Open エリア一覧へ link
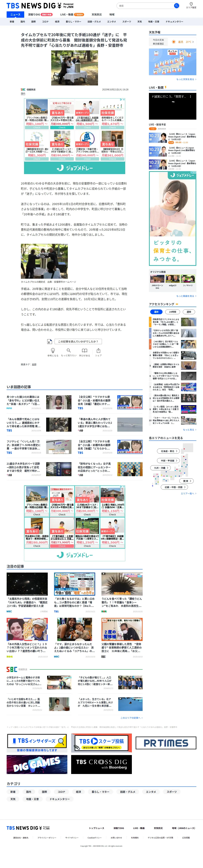The height and width of the screenshot is (868, 203). pos(188,493)
